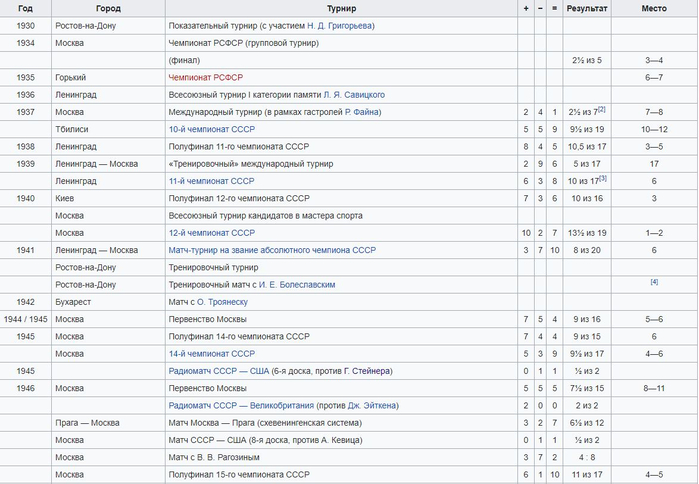The image size is (699, 484).
Task: Select the city cell Тбилиси
Action: click(108, 129)
